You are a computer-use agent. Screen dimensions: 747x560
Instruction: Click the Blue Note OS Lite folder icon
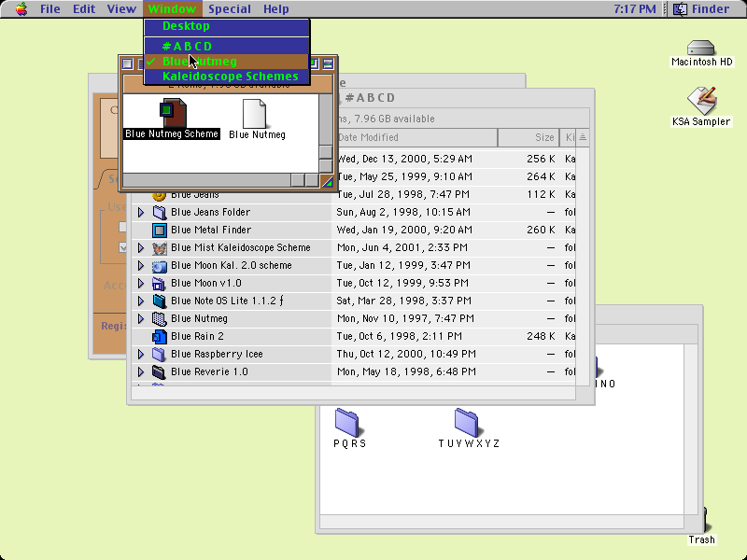click(x=159, y=301)
